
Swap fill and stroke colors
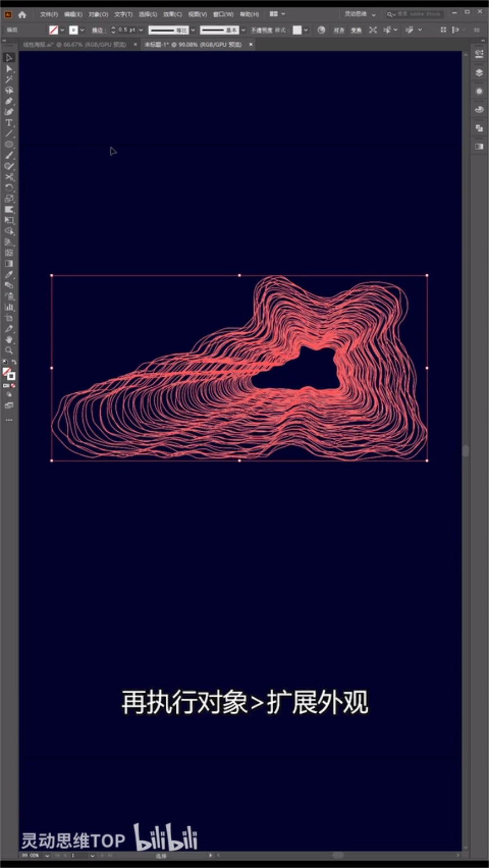[14, 362]
